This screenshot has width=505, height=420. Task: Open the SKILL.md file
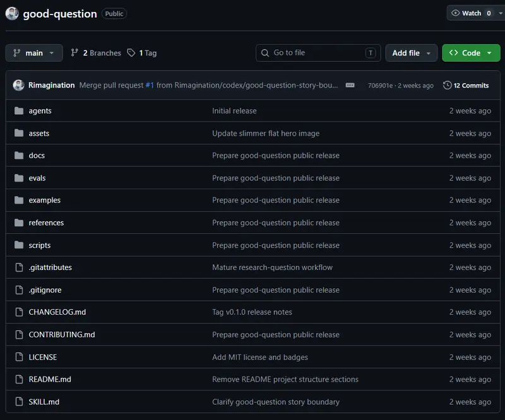click(x=44, y=402)
